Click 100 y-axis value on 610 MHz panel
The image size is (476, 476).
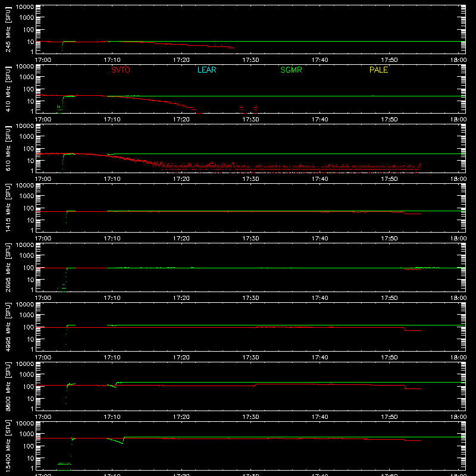29,148
